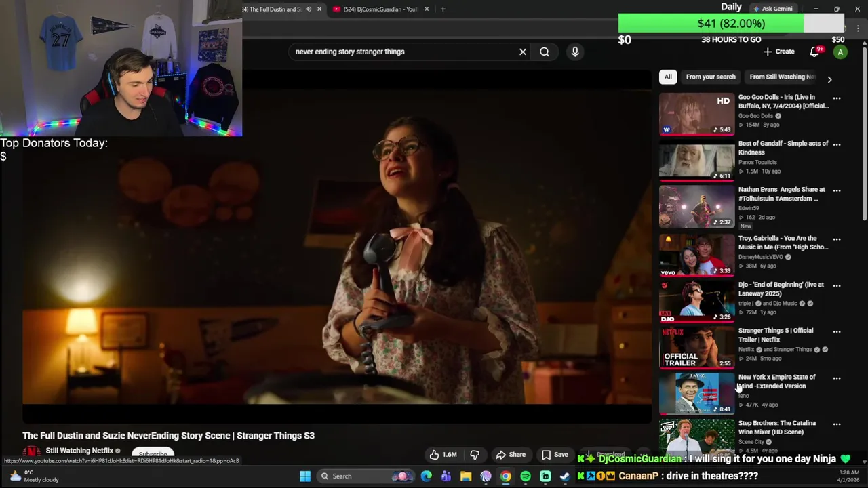Image resolution: width=868 pixels, height=488 pixels.
Task: Open a new browser tab
Action: [443, 9]
